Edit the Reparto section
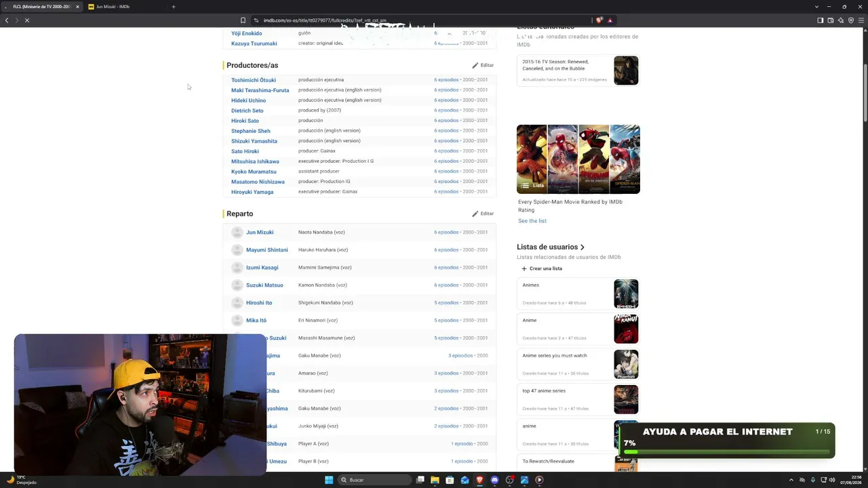Viewport: 868px width, 488px height. coord(483,213)
